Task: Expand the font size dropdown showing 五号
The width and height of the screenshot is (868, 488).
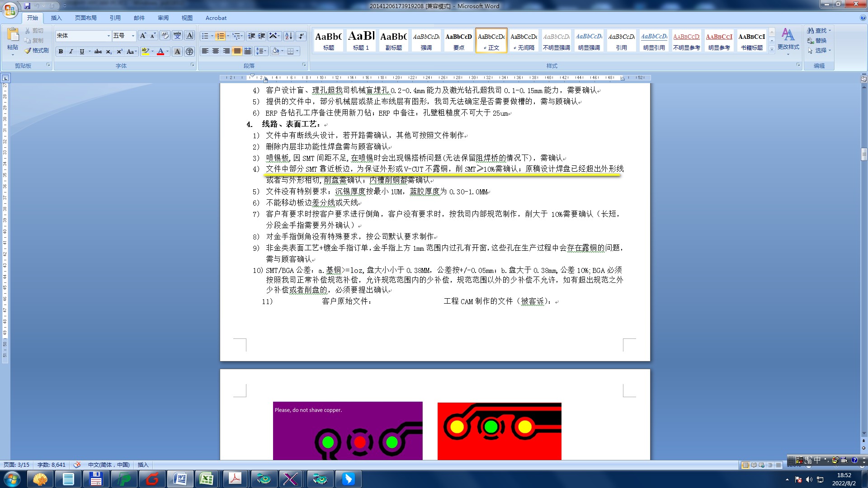Action: point(133,36)
